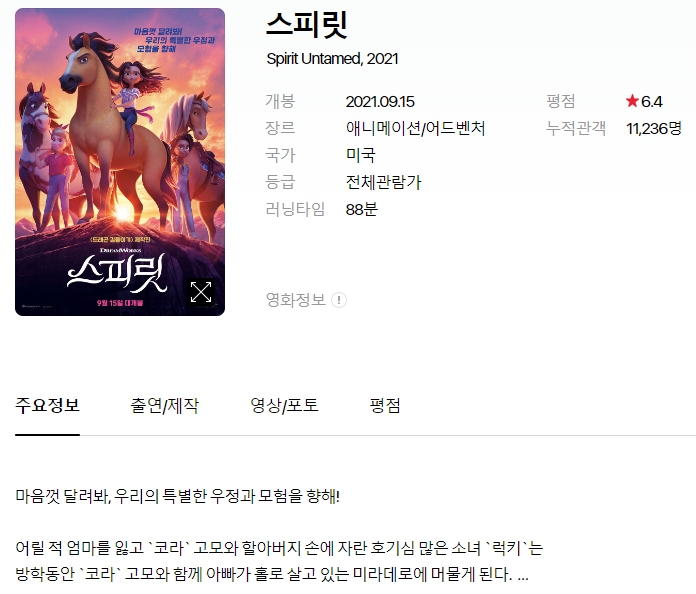Click the 애니메이션/어드벤처 genre text
Viewport: 696px width, 594px height.
point(415,128)
